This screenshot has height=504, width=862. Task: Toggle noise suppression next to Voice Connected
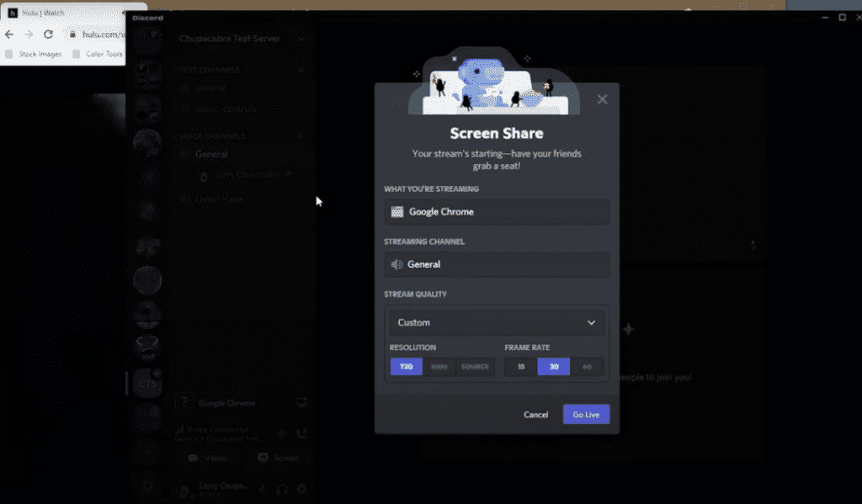[282, 432]
